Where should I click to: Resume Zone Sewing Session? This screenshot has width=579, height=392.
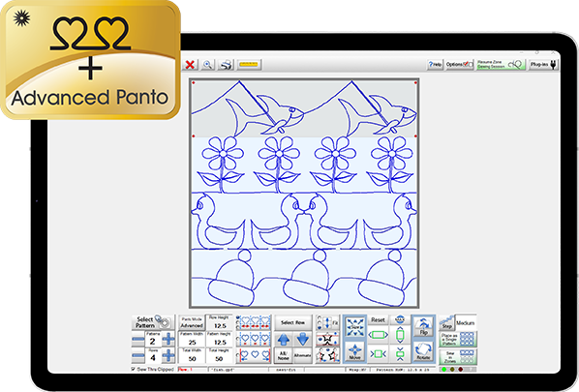501,65
